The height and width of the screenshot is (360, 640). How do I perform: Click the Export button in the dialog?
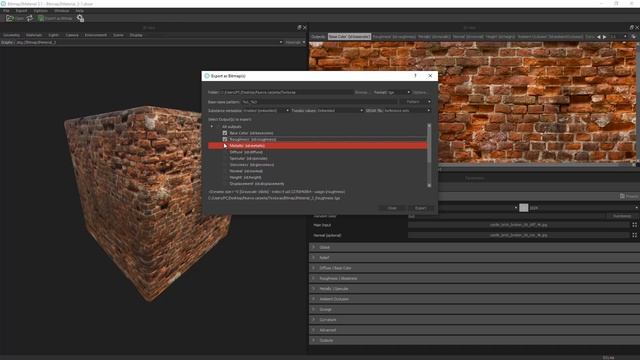(420, 208)
